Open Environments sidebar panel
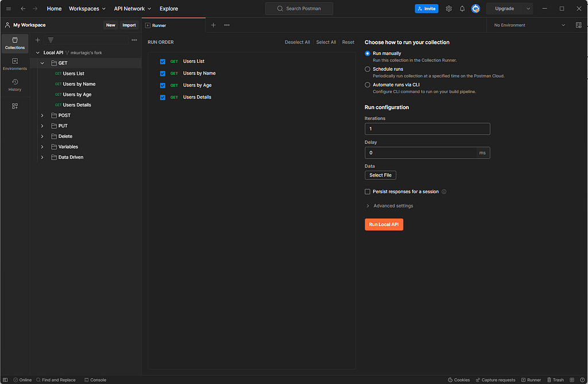The width and height of the screenshot is (588, 384). (x=15, y=64)
